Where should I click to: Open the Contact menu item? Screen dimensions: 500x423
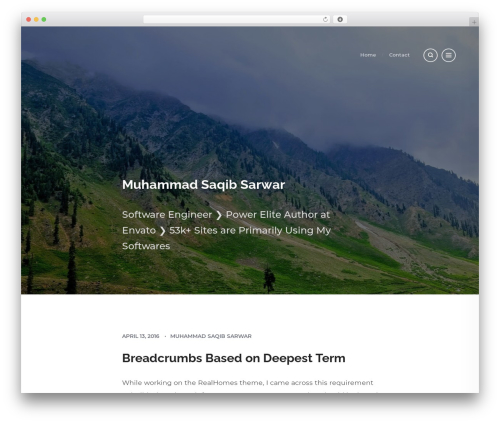tap(399, 55)
